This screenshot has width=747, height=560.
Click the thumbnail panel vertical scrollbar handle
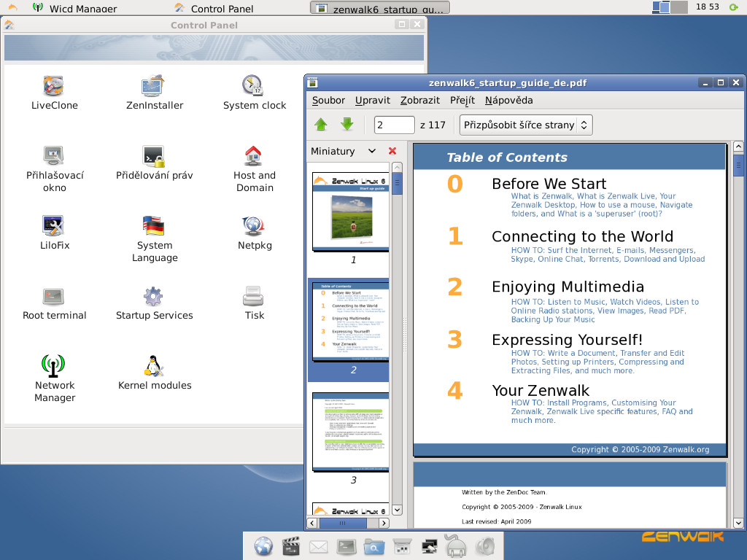(x=397, y=183)
